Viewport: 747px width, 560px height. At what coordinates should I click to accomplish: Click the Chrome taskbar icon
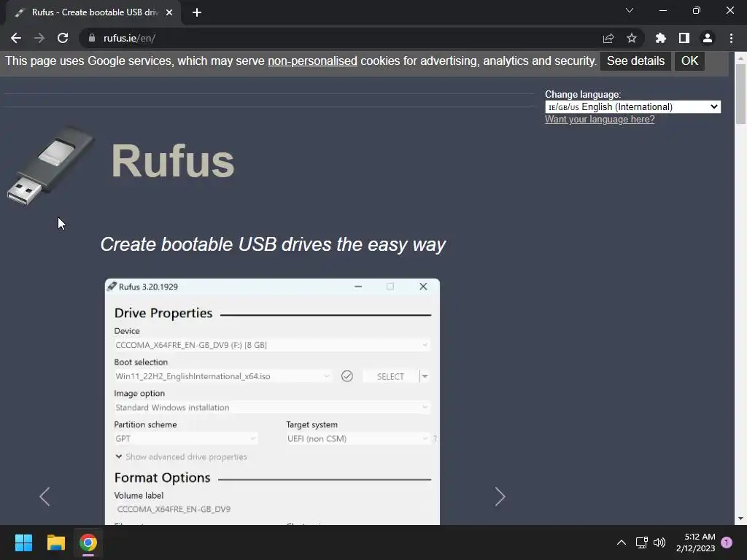pyautogui.click(x=88, y=542)
